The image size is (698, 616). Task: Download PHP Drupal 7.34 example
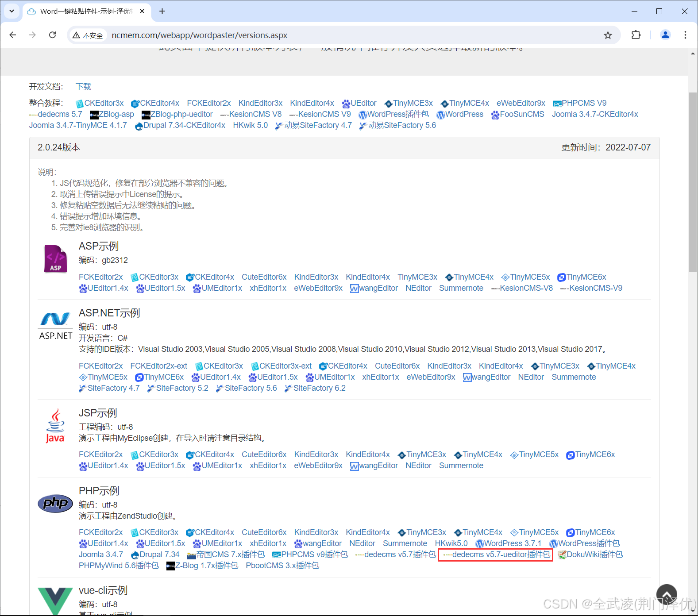pos(155,554)
